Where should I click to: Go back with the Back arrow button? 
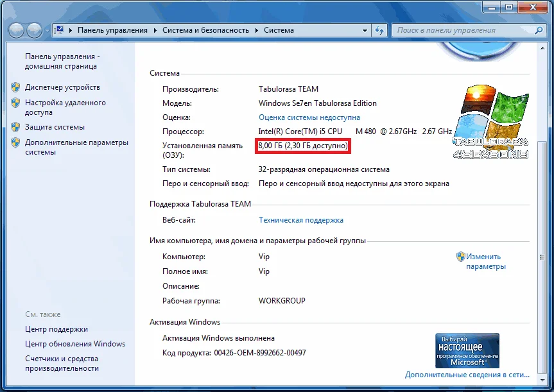click(16, 30)
